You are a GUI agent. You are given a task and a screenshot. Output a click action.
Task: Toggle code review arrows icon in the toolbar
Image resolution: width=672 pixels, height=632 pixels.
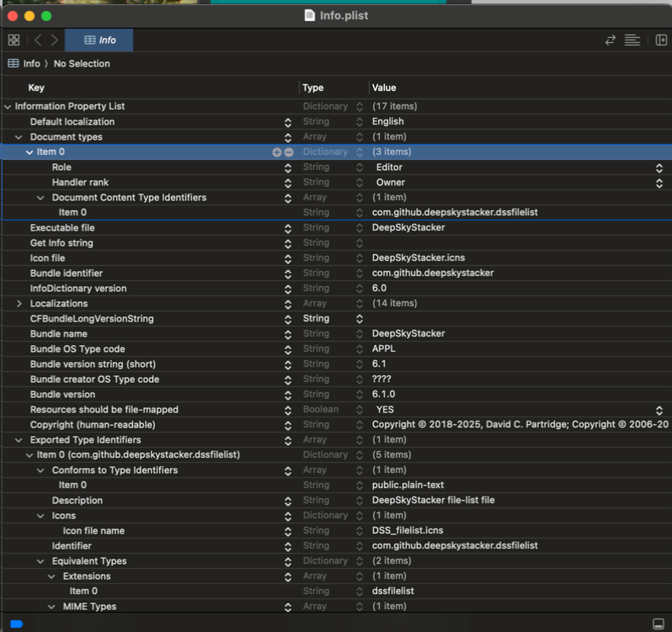[611, 40]
